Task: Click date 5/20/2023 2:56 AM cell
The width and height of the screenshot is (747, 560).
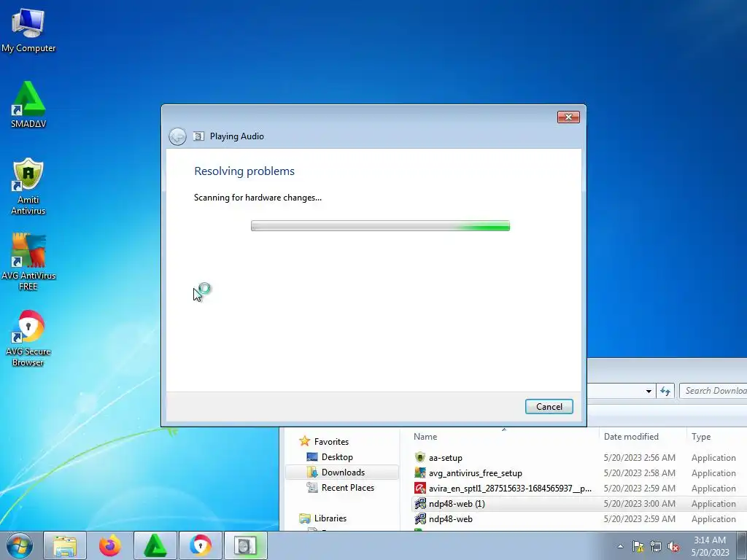Action: 639,458
